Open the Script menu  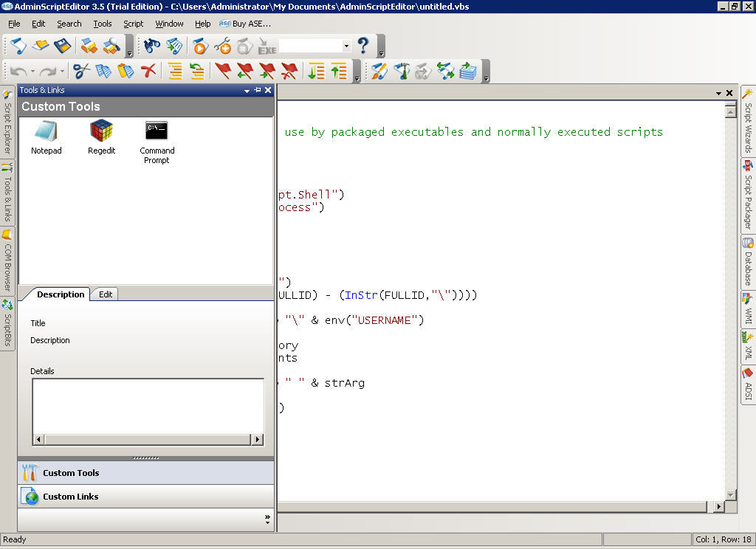point(133,24)
